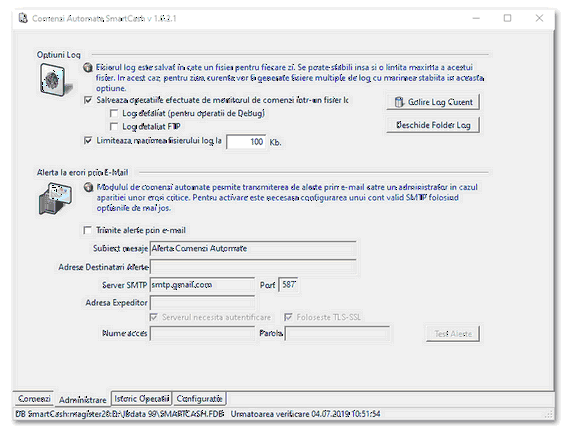568x430 pixels.
Task: Click the trash icon on Golire Log Curent
Action: click(x=399, y=102)
